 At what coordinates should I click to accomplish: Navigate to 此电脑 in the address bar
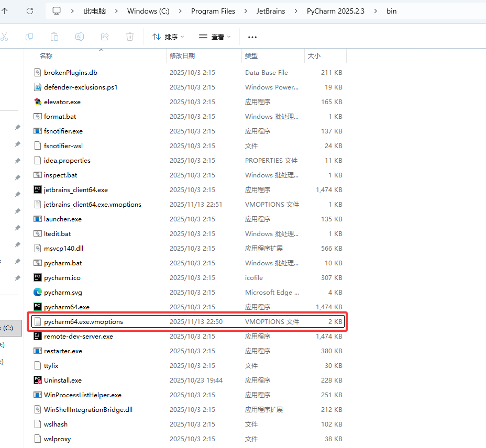tap(94, 11)
